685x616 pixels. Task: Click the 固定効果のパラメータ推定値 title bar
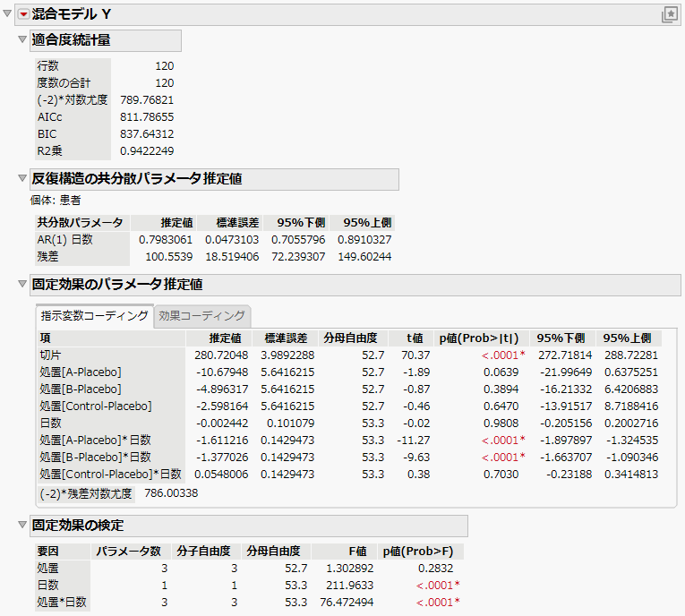coord(355,285)
